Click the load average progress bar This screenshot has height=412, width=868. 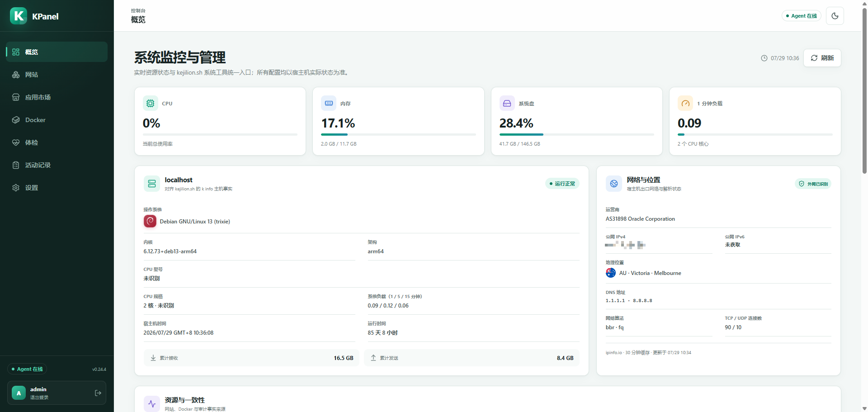pos(755,134)
